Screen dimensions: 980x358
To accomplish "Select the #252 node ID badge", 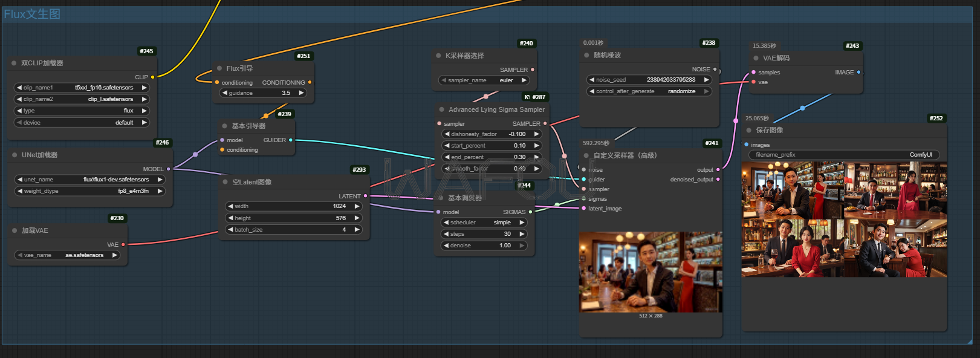I will 936,119.
